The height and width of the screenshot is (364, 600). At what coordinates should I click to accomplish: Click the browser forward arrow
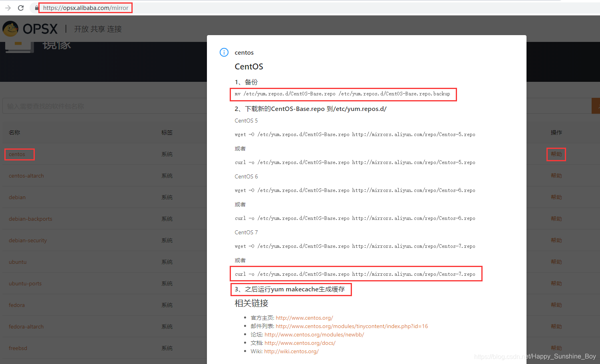8,8
